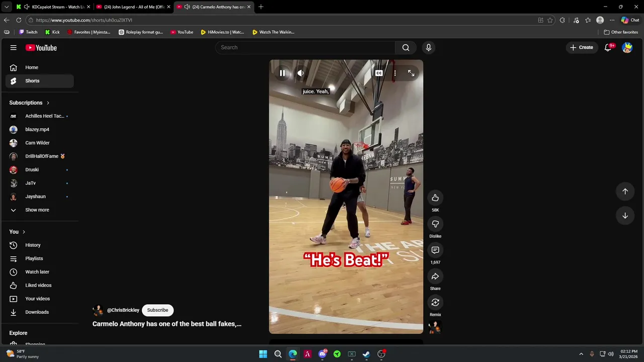Go to the YouTube logo home
The width and height of the screenshot is (644, 362).
pyautogui.click(x=41, y=48)
